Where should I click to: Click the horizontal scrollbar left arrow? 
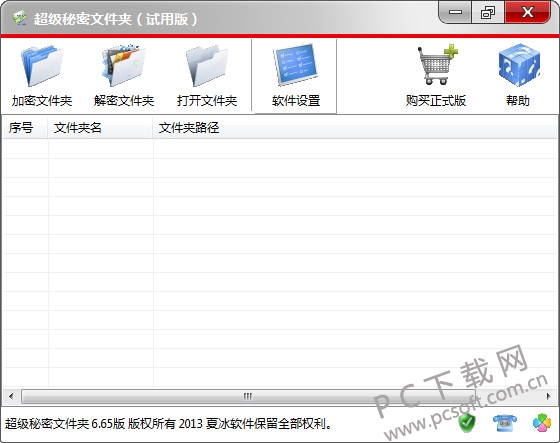11,396
